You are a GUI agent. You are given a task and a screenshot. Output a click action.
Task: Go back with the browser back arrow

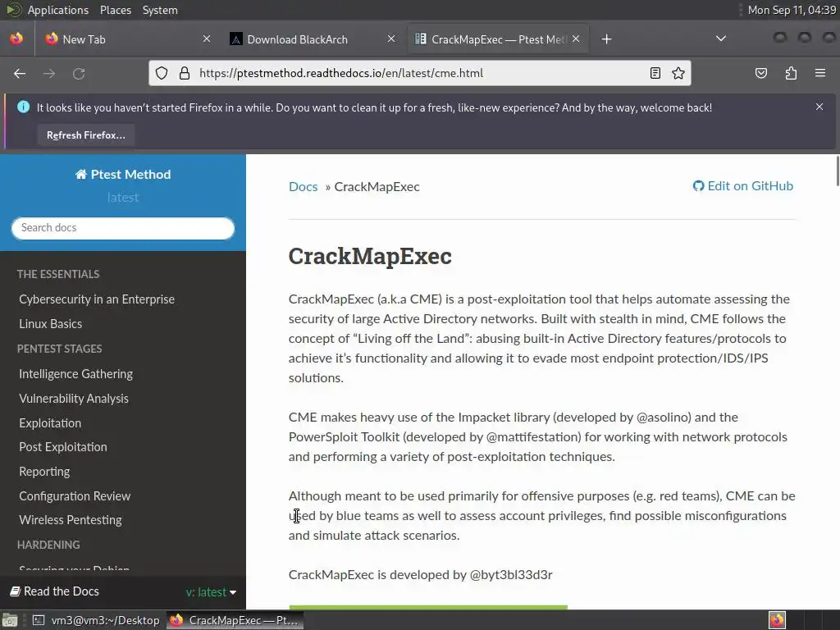[20, 73]
